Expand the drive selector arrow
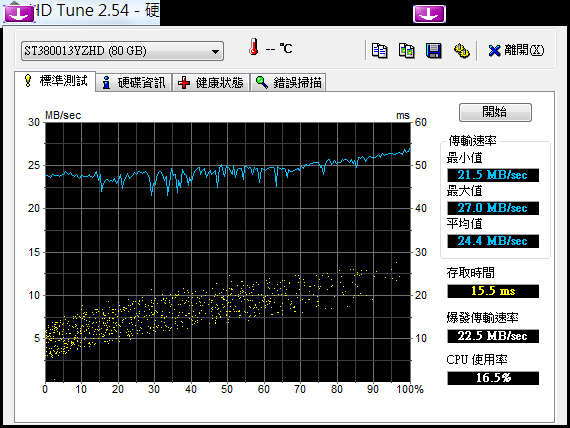This screenshot has width=570, height=428. pyautogui.click(x=215, y=52)
